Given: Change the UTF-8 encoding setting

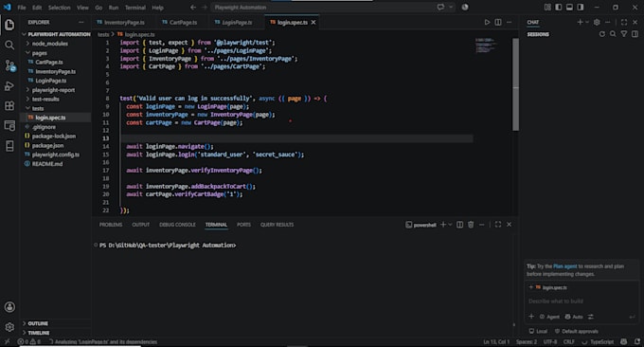Looking at the screenshot, I should 550,341.
